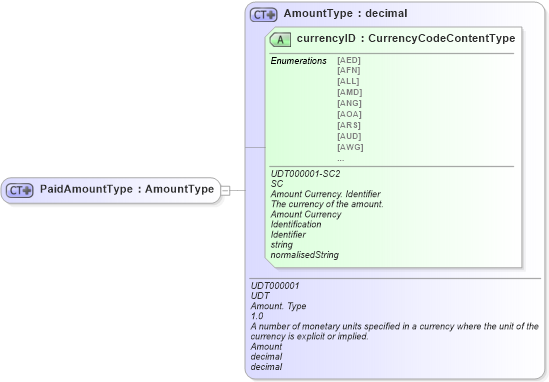Click the CT+ icon of PaidAmountType
This screenshot has width=549, height=382.
pyautogui.click(x=20, y=190)
